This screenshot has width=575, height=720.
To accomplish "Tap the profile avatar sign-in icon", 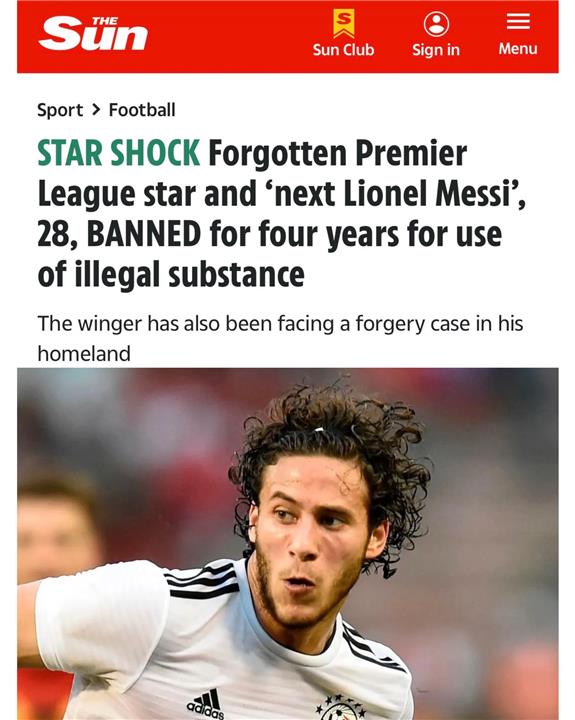I will (436, 24).
